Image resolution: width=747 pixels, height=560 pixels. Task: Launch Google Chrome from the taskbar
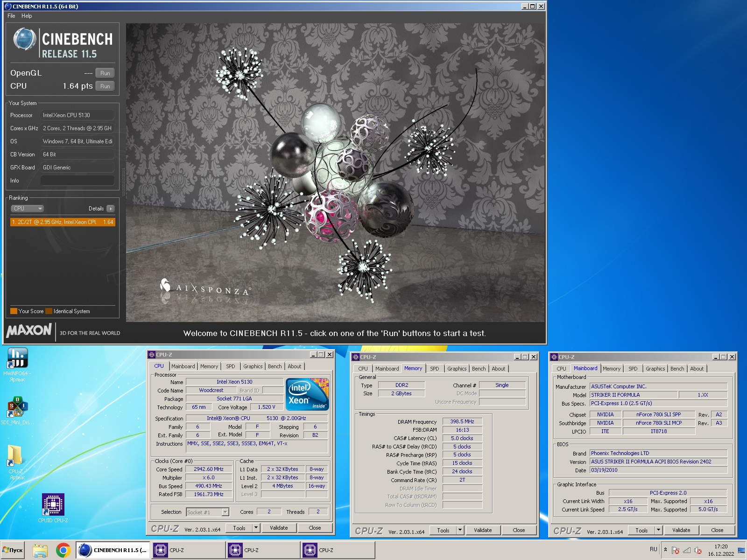coord(63,550)
